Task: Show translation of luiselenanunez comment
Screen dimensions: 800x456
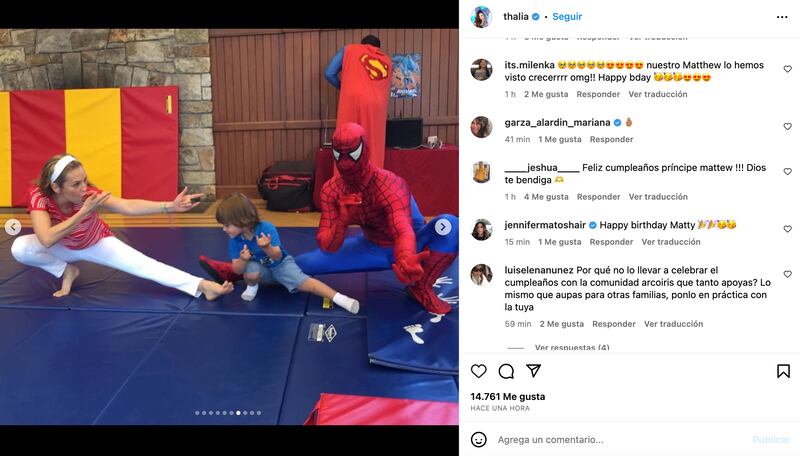Action: pyautogui.click(x=673, y=324)
